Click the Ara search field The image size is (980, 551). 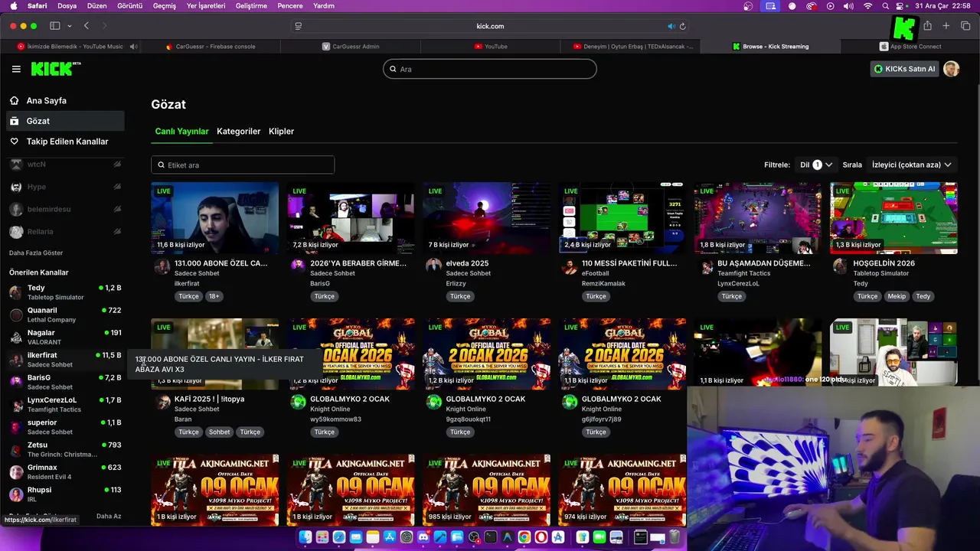(490, 69)
